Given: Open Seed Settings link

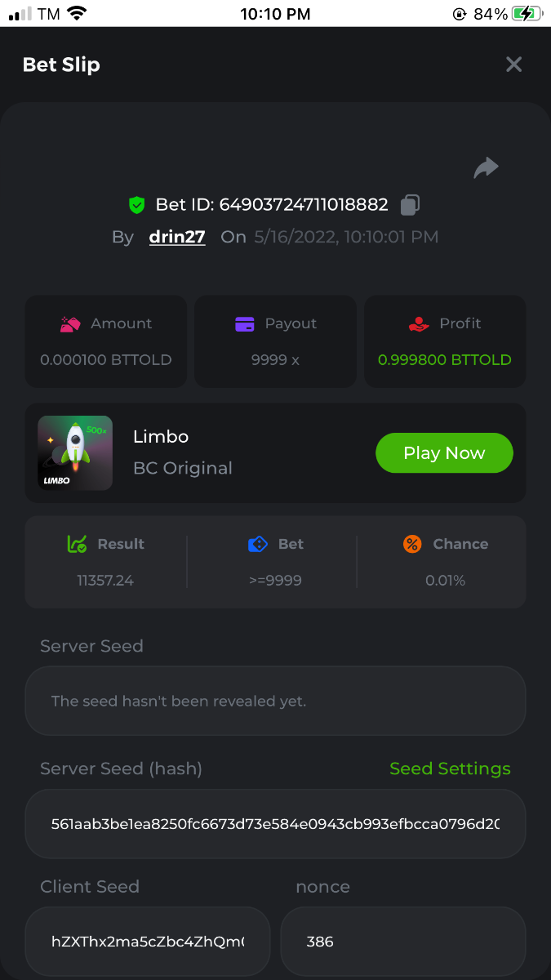Looking at the screenshot, I should [x=450, y=768].
